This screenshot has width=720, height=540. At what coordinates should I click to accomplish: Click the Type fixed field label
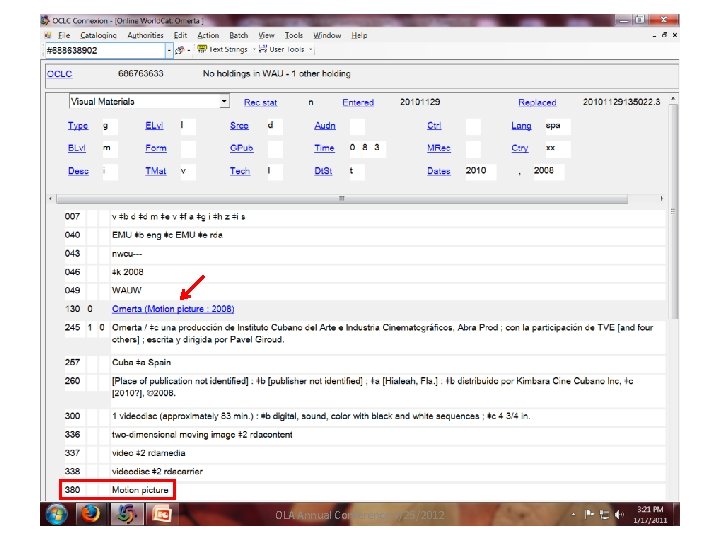pos(78,125)
